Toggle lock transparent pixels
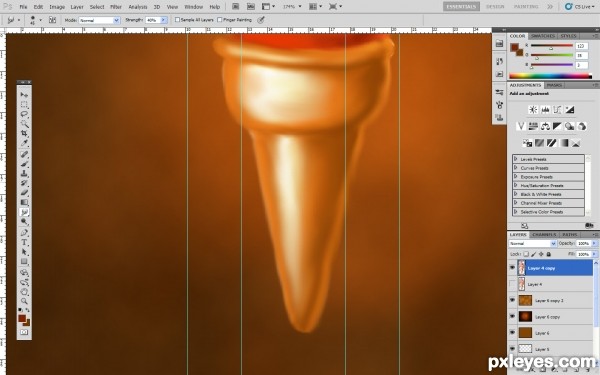 click(x=526, y=254)
